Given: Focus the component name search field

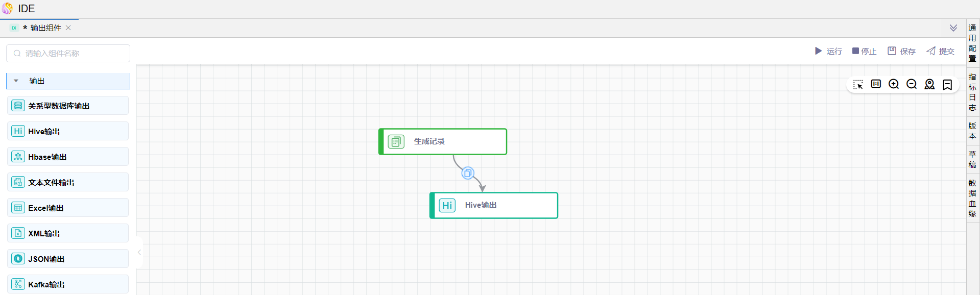Looking at the screenshot, I should coord(68,53).
